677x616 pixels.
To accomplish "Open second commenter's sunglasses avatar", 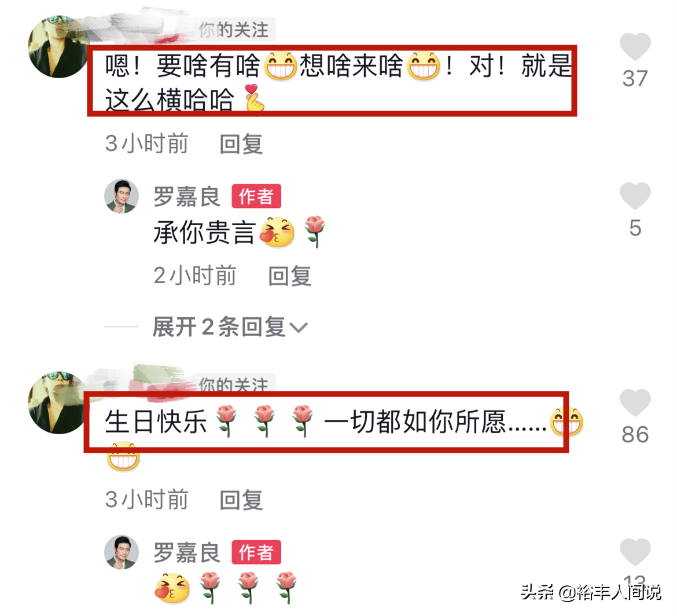I will click(x=57, y=402).
